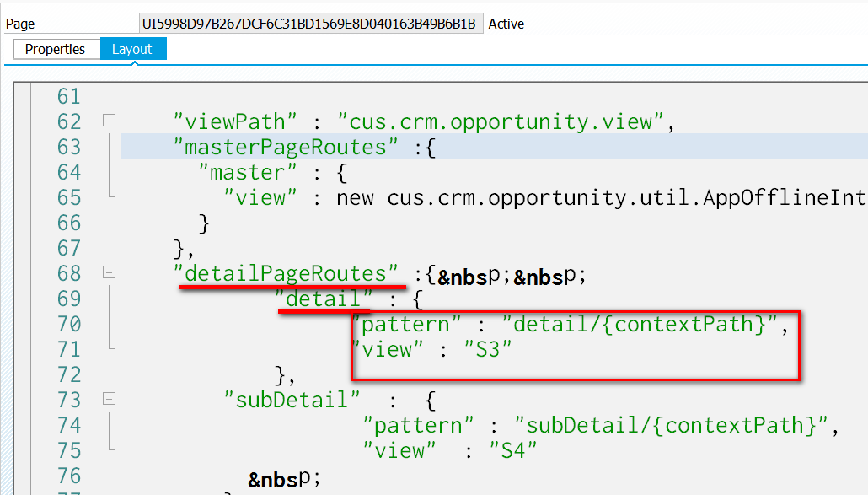Image resolution: width=868 pixels, height=495 pixels.
Task: Switch to the Properties tab
Action: click(56, 49)
